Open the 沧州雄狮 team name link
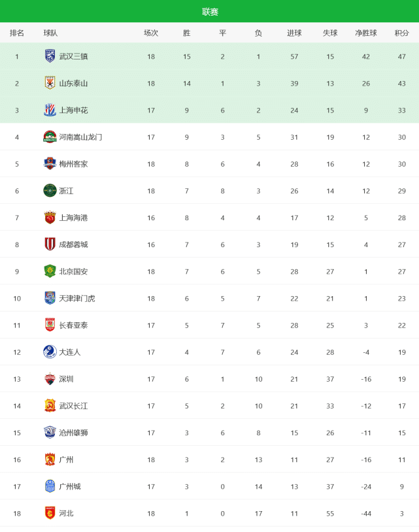 pos(73,433)
